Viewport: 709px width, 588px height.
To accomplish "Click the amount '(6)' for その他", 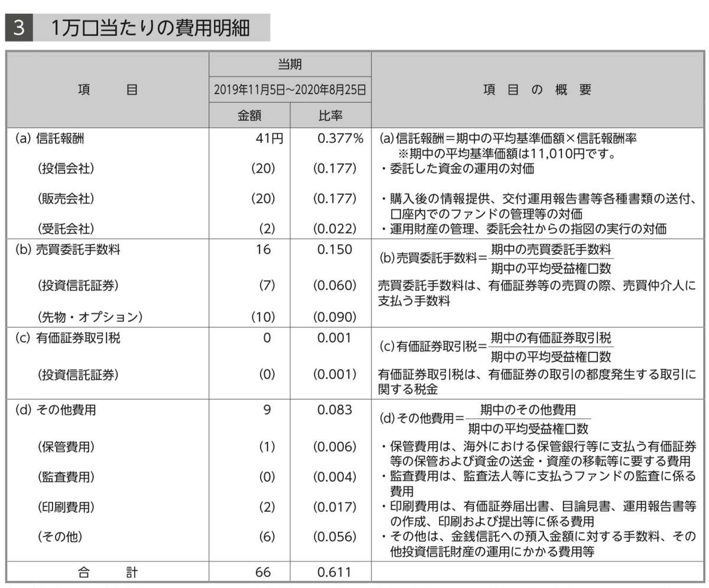I will click(267, 537).
